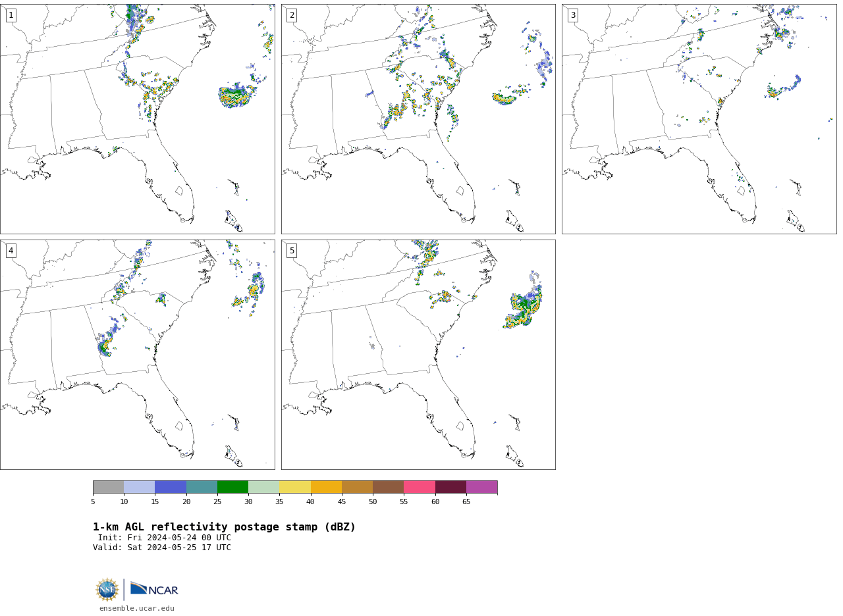Click the blue 15-20 dBZ swatch

171,487
